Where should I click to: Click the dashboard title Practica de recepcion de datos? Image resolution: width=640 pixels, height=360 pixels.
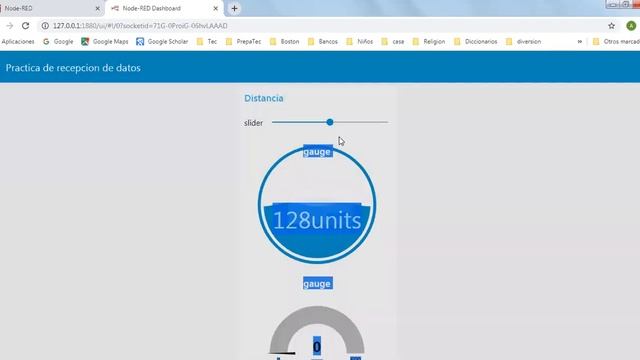(x=73, y=68)
